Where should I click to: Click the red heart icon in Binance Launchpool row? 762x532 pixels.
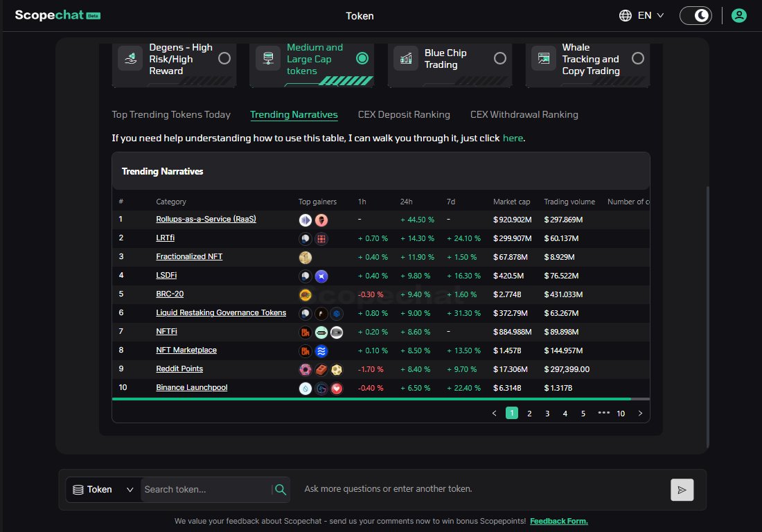[x=336, y=388]
